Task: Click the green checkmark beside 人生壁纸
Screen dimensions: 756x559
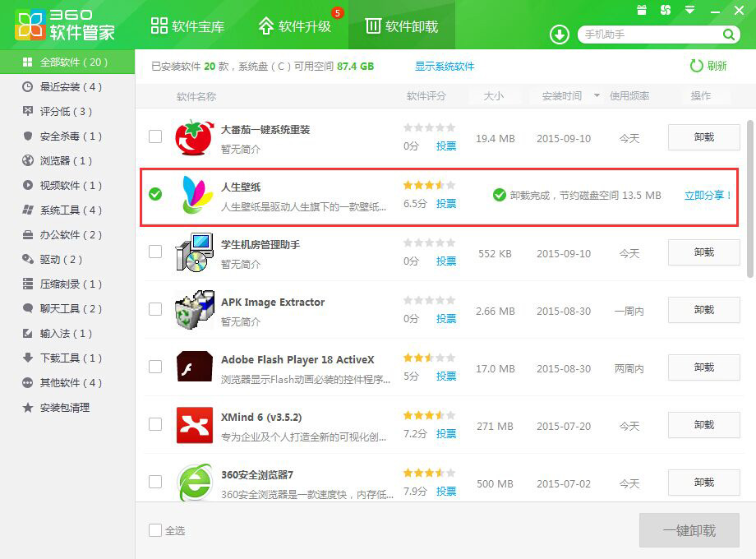Action: (x=155, y=194)
